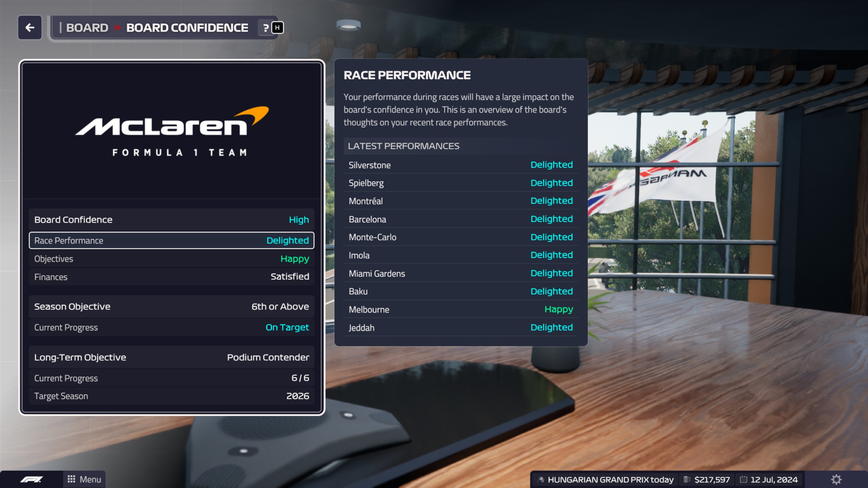This screenshot has width=868, height=488.
Task: Click the Silverstone performance entry
Action: click(460, 165)
